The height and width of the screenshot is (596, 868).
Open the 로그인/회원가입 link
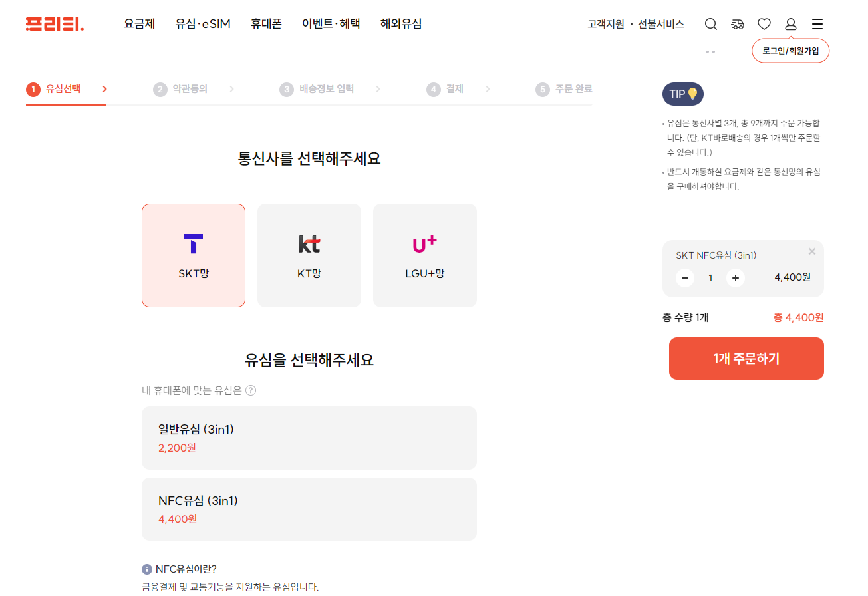click(790, 50)
